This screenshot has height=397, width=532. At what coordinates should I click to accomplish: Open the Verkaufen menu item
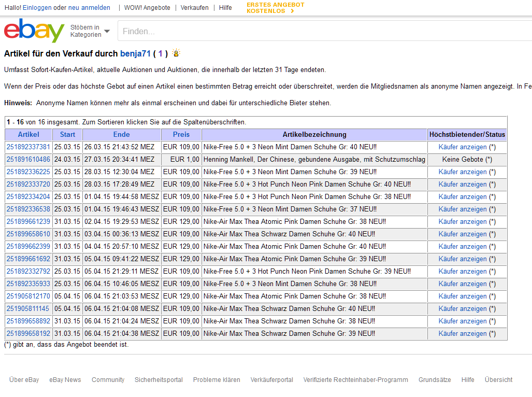195,8
